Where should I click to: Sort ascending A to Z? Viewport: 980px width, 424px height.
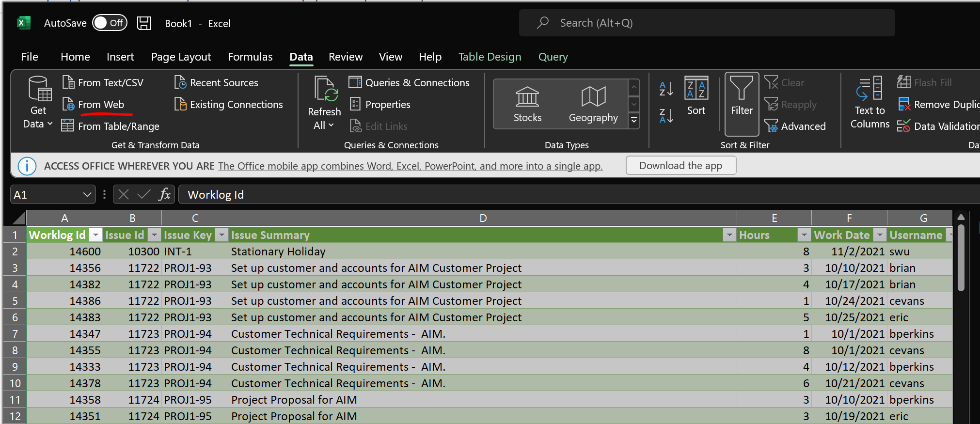(x=666, y=89)
